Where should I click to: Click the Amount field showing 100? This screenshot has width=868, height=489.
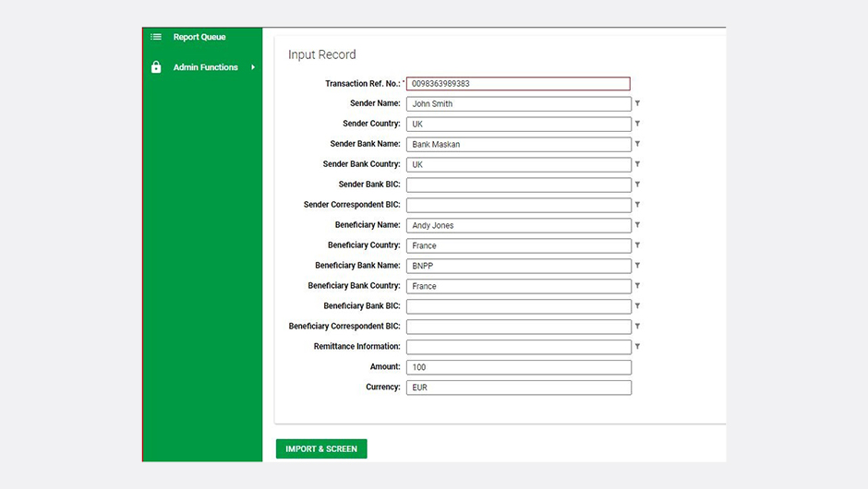coord(519,367)
